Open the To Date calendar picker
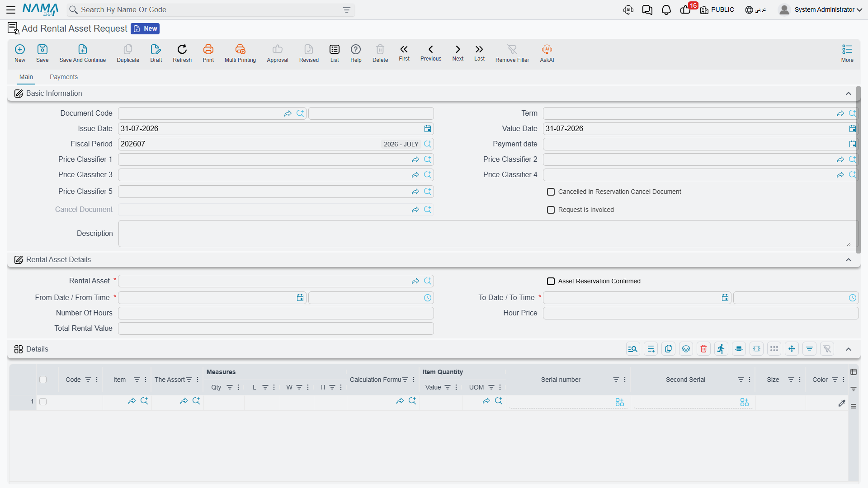868x488 pixels. [x=725, y=298]
